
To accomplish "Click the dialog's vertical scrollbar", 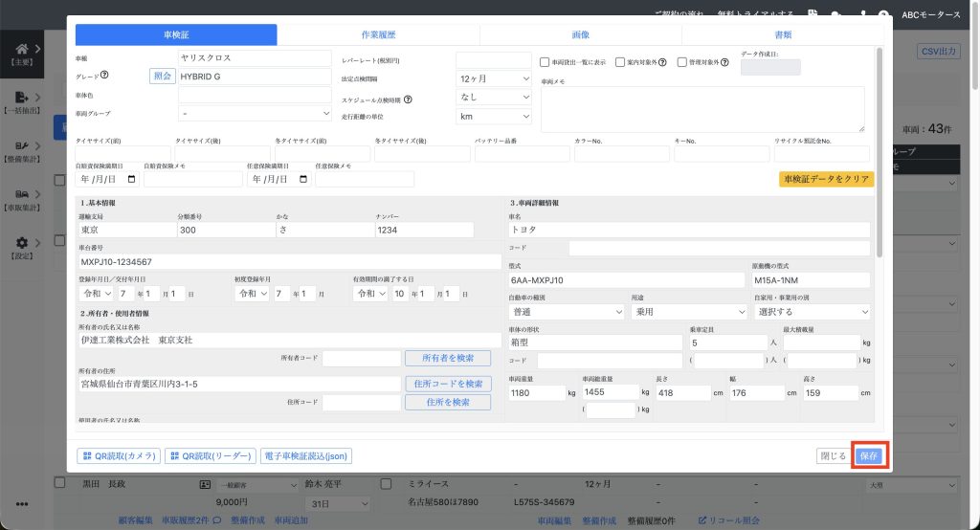I will coord(879,153).
